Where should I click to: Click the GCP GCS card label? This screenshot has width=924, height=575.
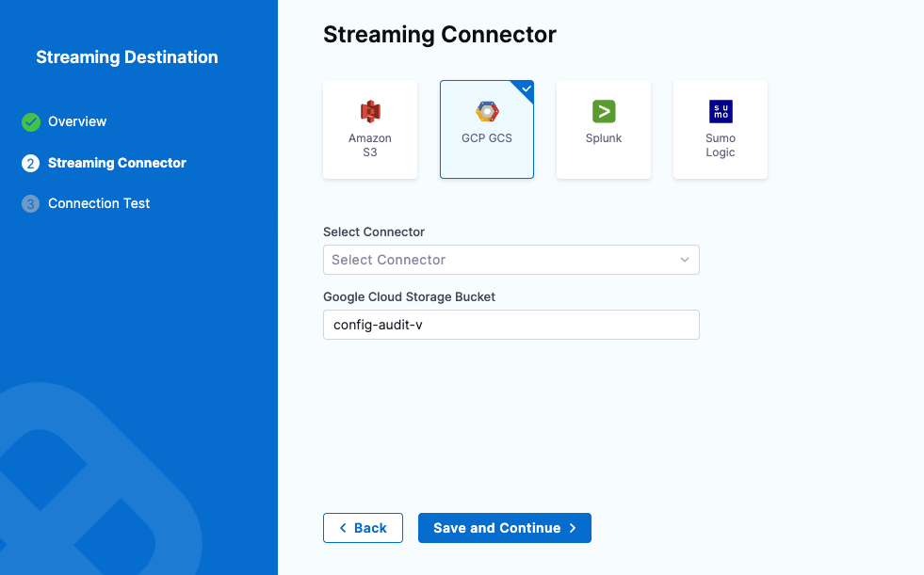tap(487, 138)
